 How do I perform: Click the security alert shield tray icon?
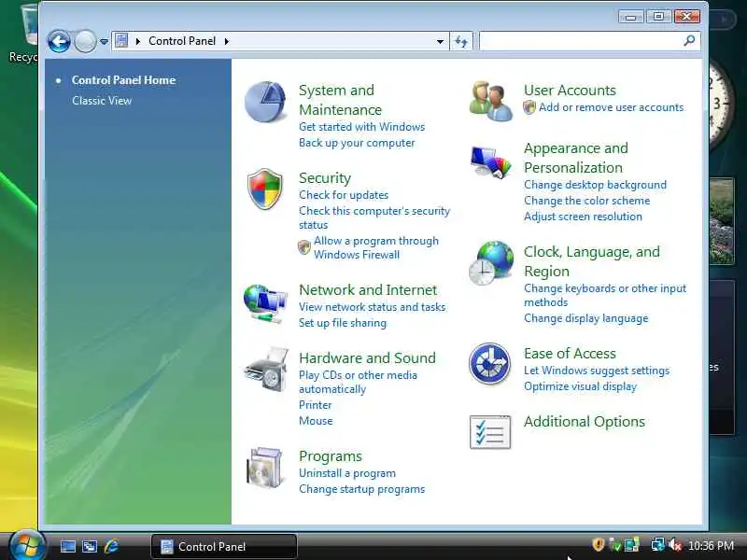pos(599,545)
